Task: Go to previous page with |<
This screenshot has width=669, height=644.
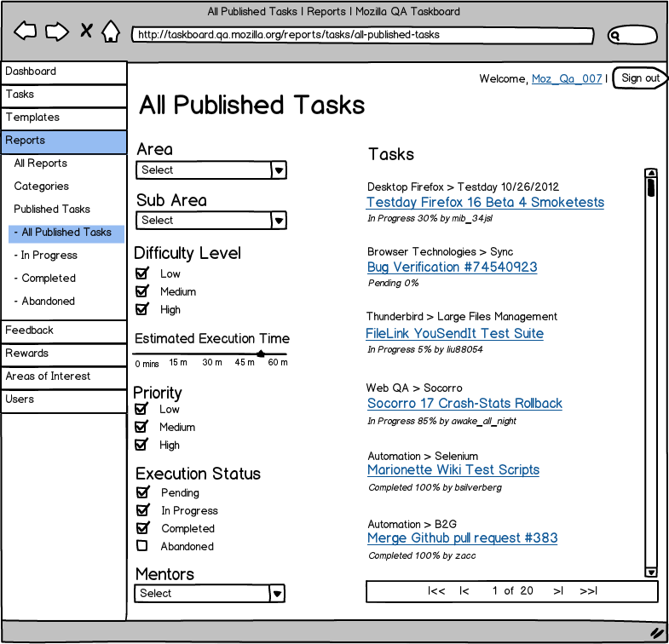Action: point(464,591)
